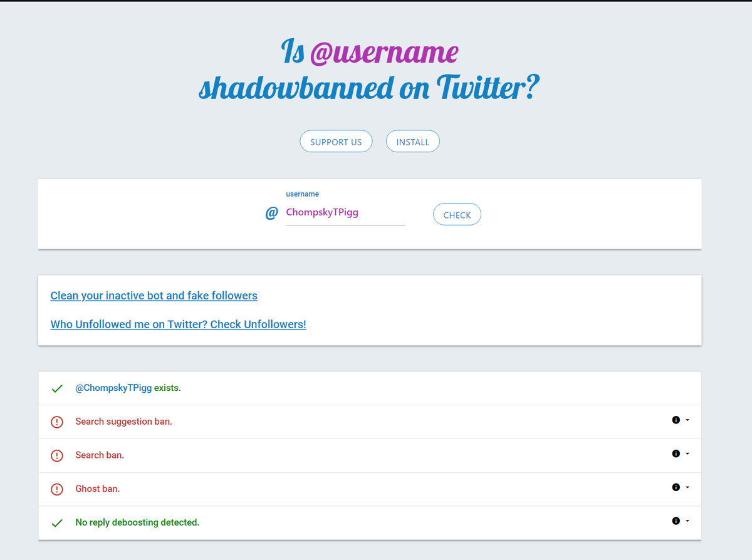Click the INSTALL button
Image resolution: width=752 pixels, height=560 pixels.
413,142
